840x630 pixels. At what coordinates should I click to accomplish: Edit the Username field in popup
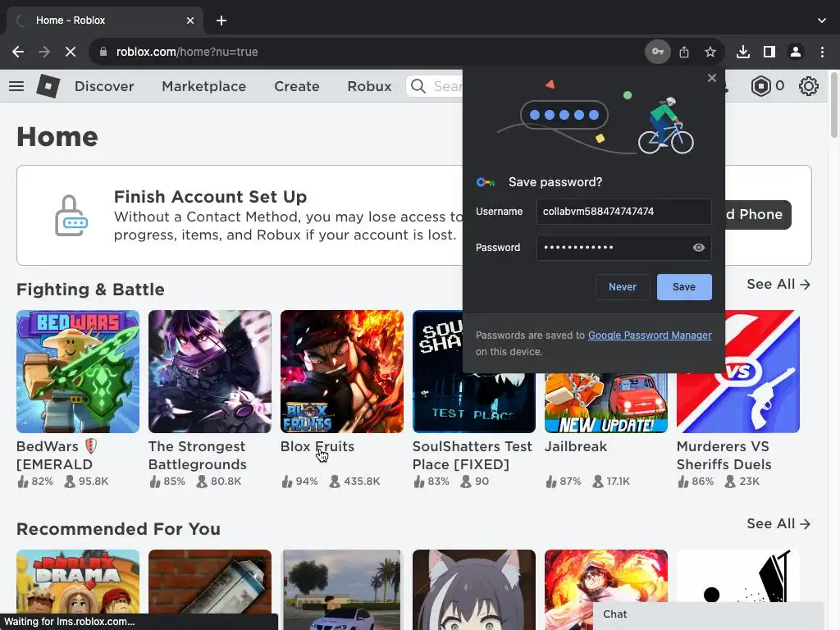pos(624,212)
